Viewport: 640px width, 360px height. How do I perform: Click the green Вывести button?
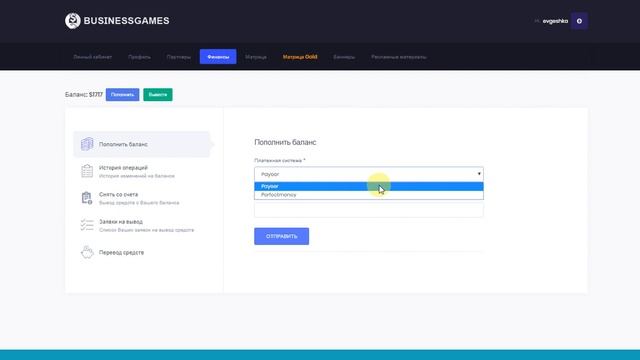pos(158,95)
